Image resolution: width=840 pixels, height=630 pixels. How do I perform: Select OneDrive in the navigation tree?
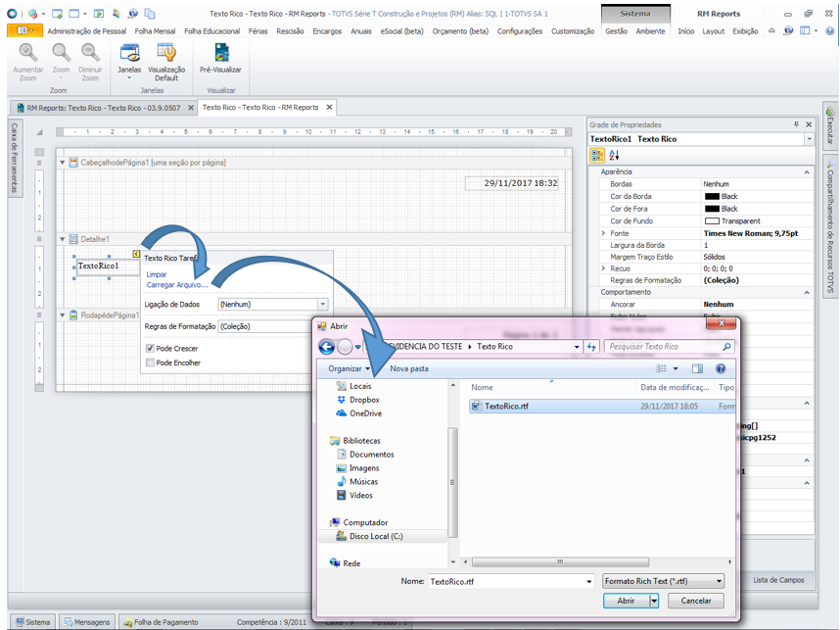(365, 413)
